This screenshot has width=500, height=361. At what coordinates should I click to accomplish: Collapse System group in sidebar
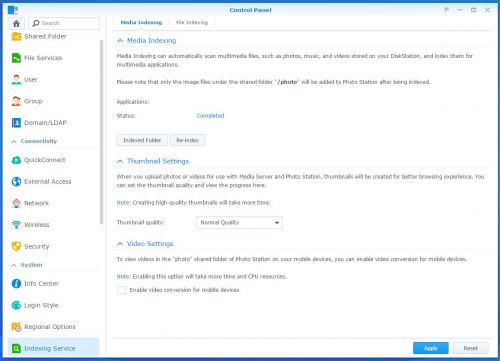click(x=14, y=265)
